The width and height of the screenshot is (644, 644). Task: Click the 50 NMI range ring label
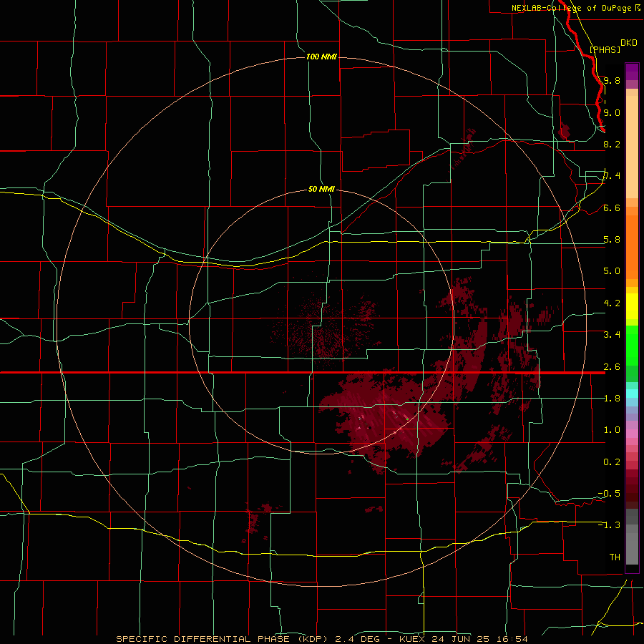(x=321, y=190)
